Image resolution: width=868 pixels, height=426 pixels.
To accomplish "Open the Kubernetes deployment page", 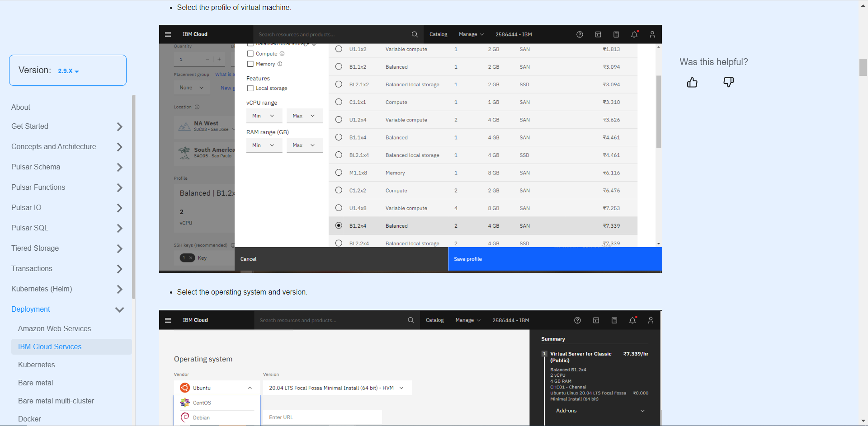I will [x=37, y=365].
